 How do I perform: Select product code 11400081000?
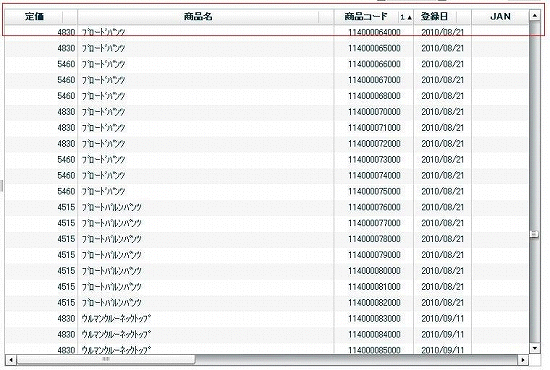[374, 287]
